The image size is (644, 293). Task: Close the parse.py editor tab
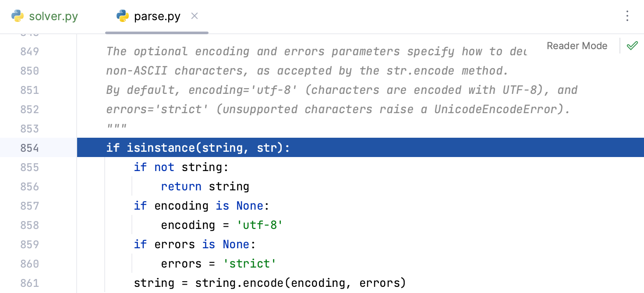pyautogui.click(x=195, y=16)
